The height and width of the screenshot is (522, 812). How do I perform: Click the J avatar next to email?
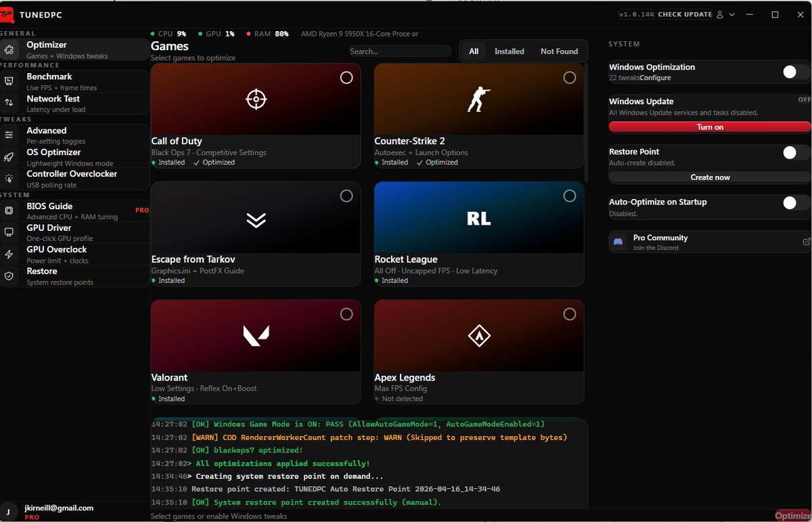[7, 511]
